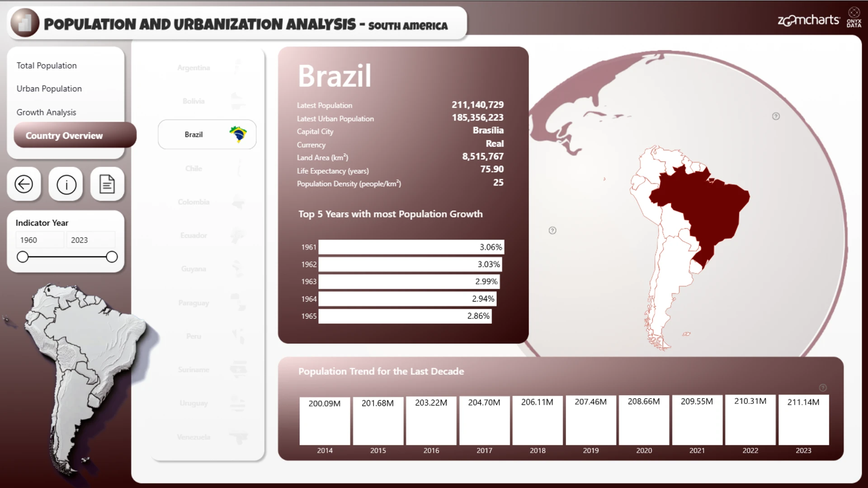Select Bolivia in country list

click(x=207, y=101)
